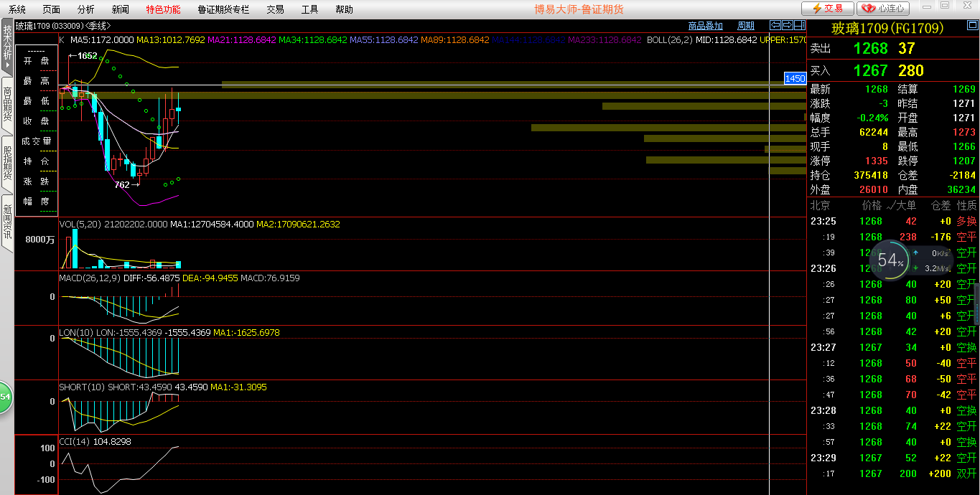Select the 股指期货 side tab

(7, 163)
